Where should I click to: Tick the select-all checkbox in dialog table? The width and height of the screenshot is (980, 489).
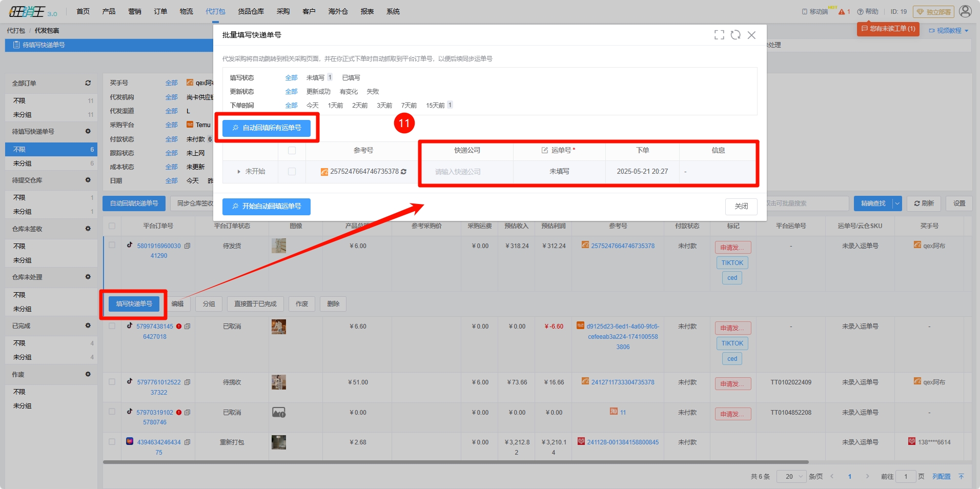[x=292, y=151]
